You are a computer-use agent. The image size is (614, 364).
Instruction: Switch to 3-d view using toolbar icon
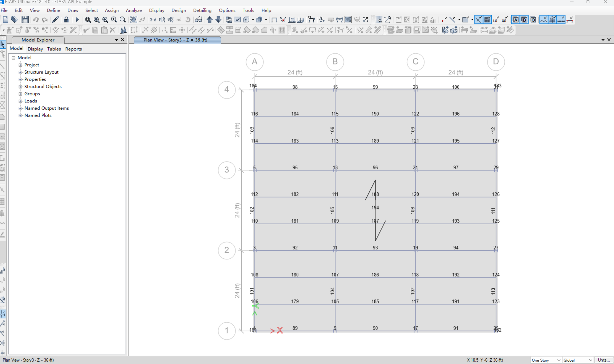coord(153,20)
